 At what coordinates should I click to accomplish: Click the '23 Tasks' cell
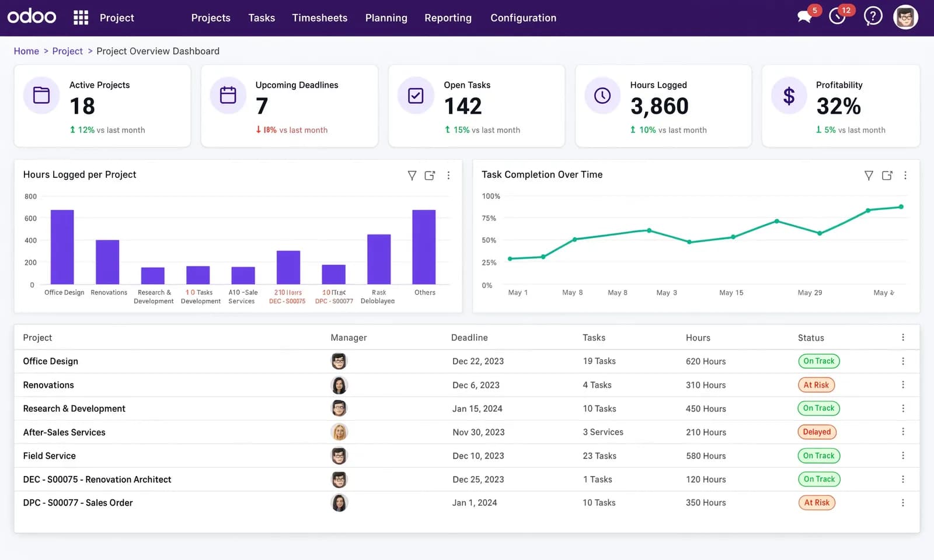pos(600,456)
